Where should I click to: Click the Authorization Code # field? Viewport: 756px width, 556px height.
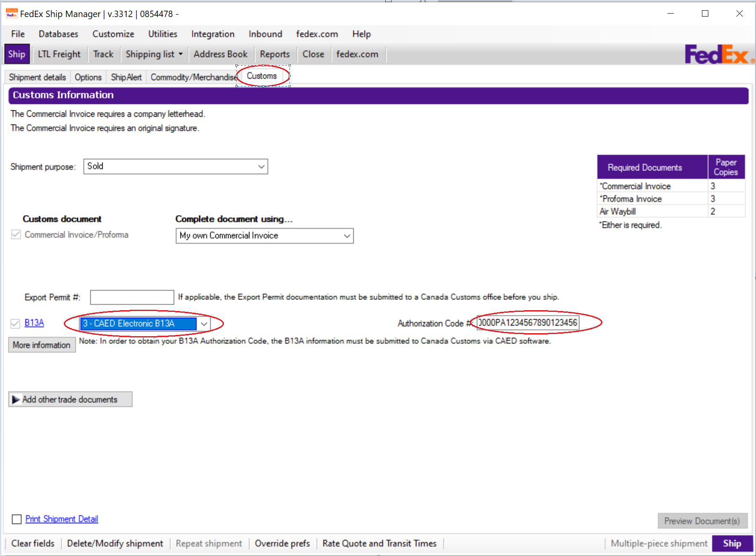tap(528, 323)
